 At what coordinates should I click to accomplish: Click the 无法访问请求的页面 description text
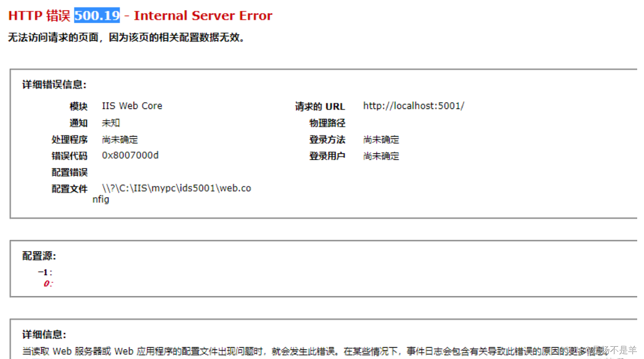pos(124,38)
